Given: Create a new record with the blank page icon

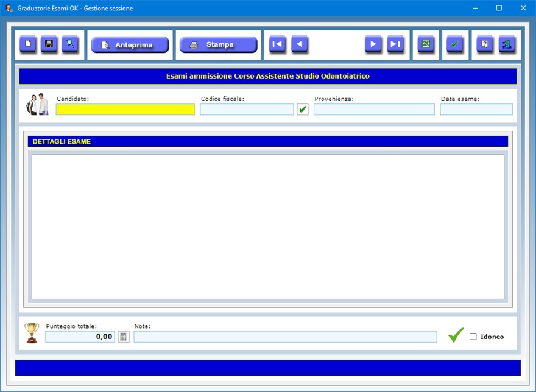Looking at the screenshot, I should tap(28, 44).
